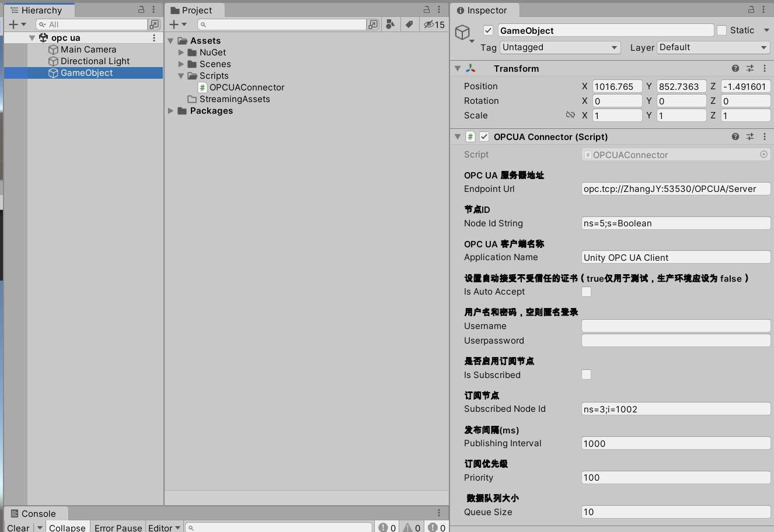Toggle constrain proportions link on Scale

pos(570,115)
